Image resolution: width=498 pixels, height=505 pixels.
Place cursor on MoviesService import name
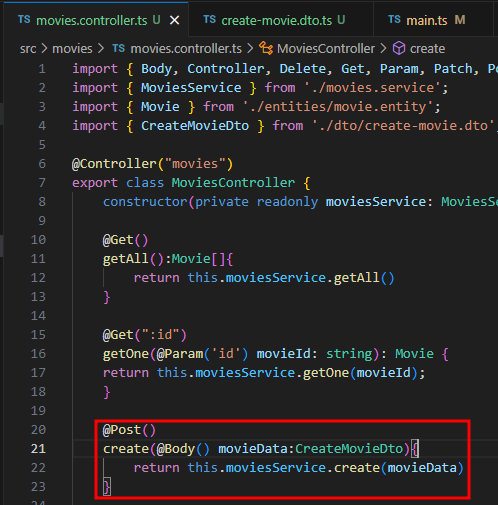pyautogui.click(x=191, y=88)
